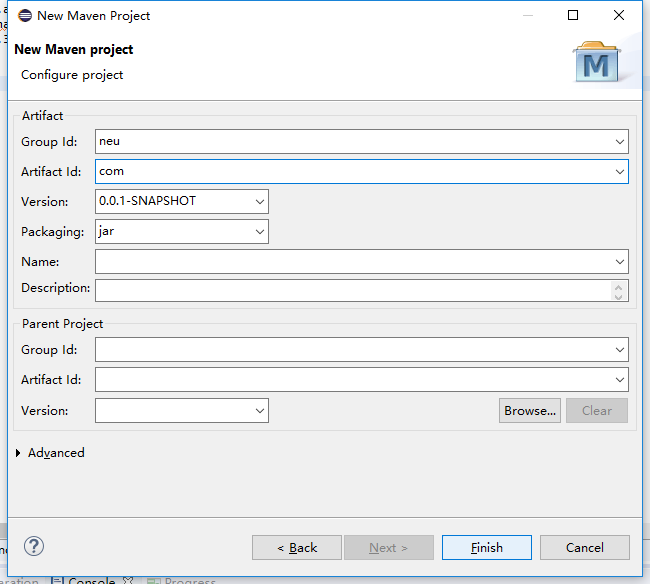Screen dimensions: 650x584
Task: Expand the Advanced section
Action: tap(18, 453)
